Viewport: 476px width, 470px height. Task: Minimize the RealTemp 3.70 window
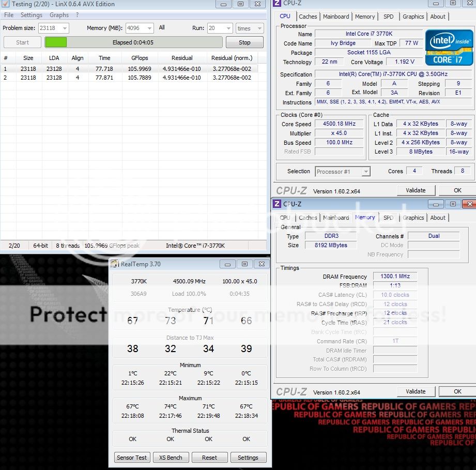(x=227, y=264)
